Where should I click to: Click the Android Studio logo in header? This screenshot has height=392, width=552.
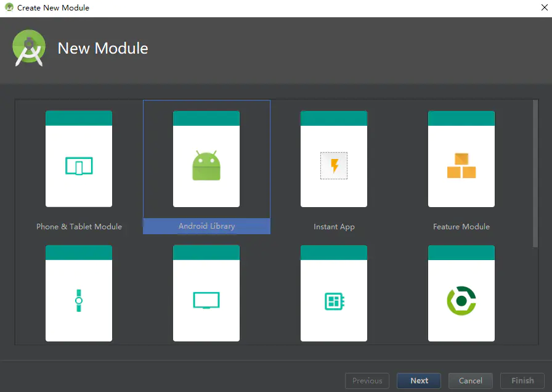pyautogui.click(x=29, y=48)
